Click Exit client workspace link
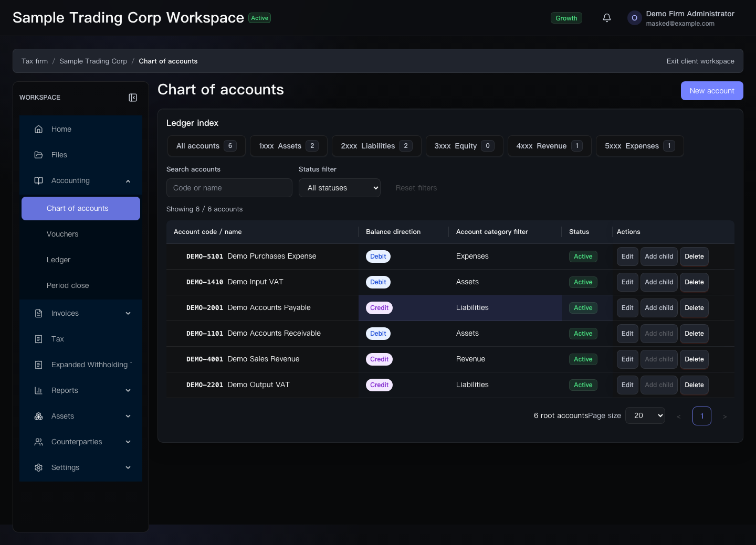The image size is (756, 545). (x=700, y=61)
